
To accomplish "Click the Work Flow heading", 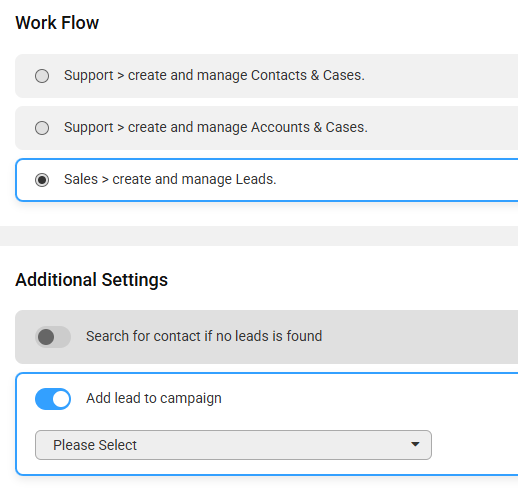I will (x=57, y=23).
